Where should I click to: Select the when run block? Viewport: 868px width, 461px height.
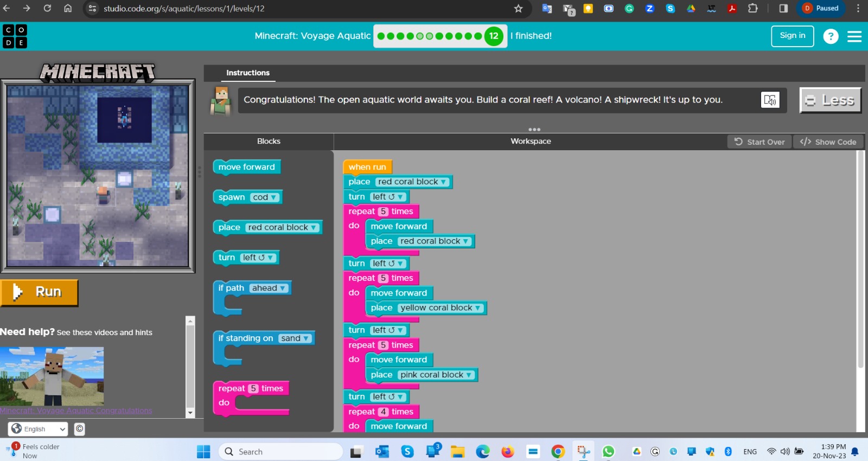(x=367, y=167)
